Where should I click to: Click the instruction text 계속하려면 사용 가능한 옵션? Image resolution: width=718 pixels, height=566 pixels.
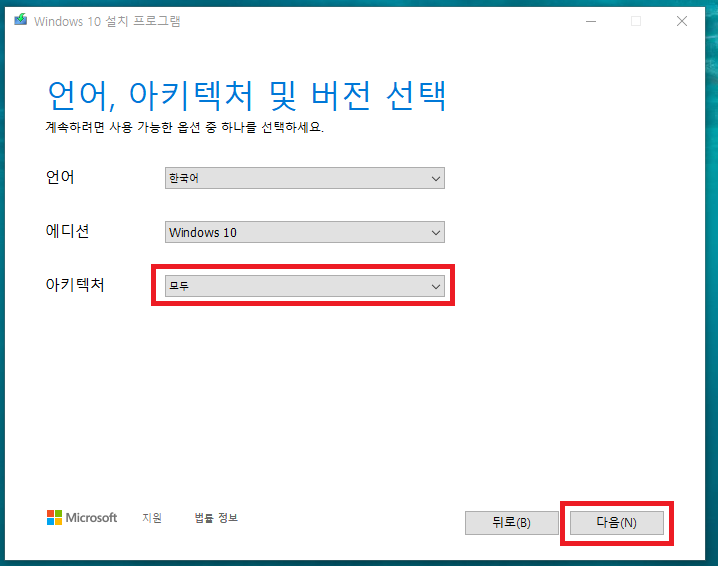(x=185, y=127)
